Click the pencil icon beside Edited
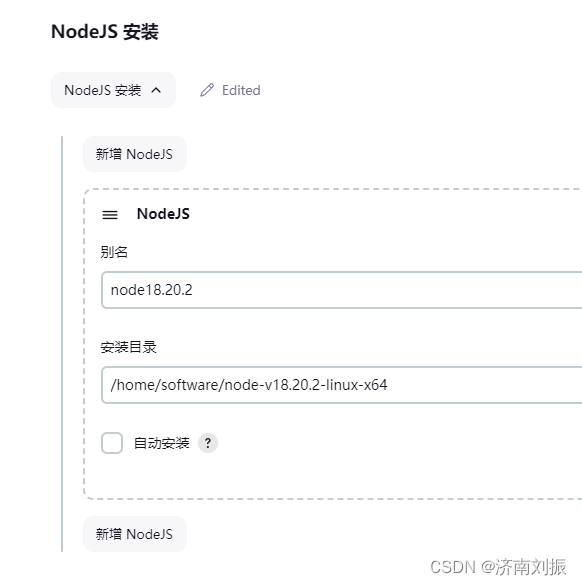 click(207, 90)
